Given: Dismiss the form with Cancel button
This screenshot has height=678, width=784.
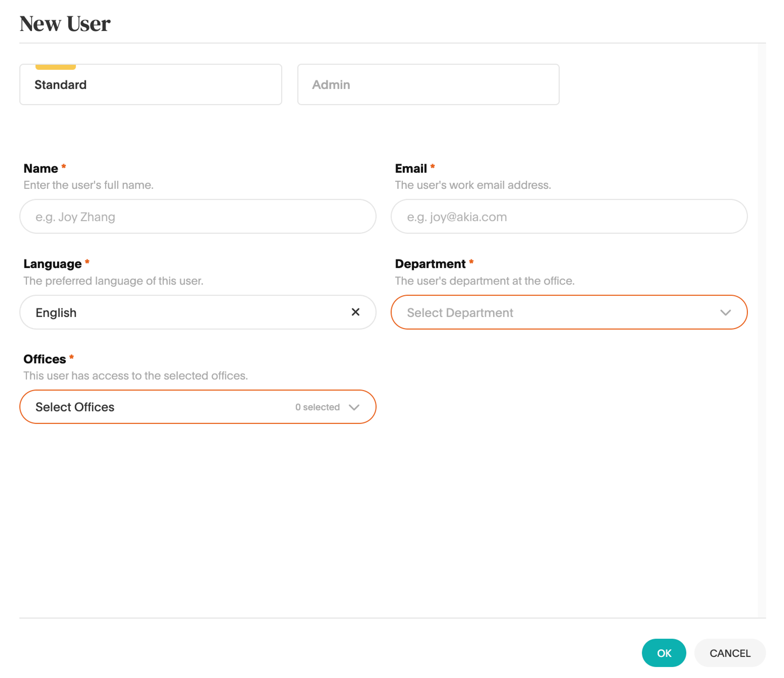Looking at the screenshot, I should 730,653.
